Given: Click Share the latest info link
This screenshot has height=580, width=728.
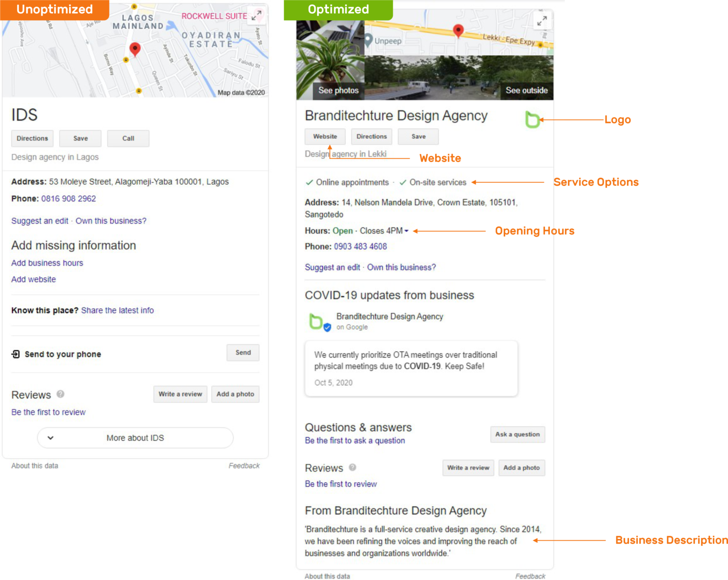Looking at the screenshot, I should point(118,310).
